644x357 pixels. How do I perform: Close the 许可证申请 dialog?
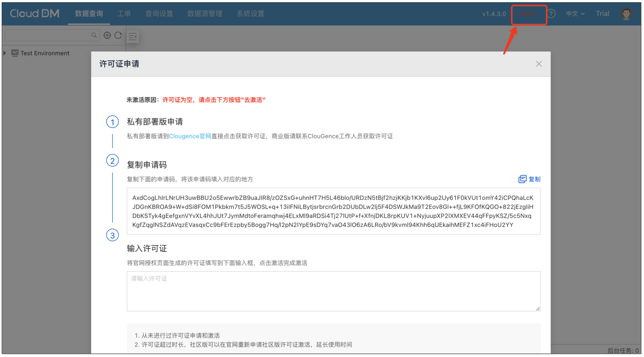click(x=539, y=64)
